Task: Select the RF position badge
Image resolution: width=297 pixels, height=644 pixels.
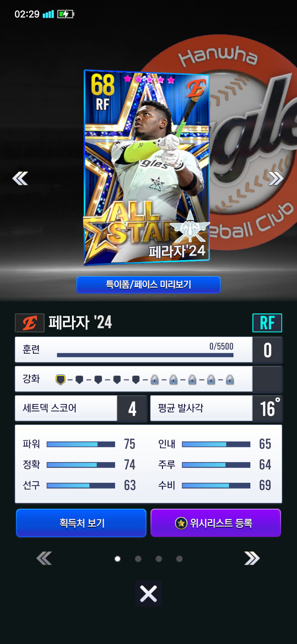Action: [267, 323]
